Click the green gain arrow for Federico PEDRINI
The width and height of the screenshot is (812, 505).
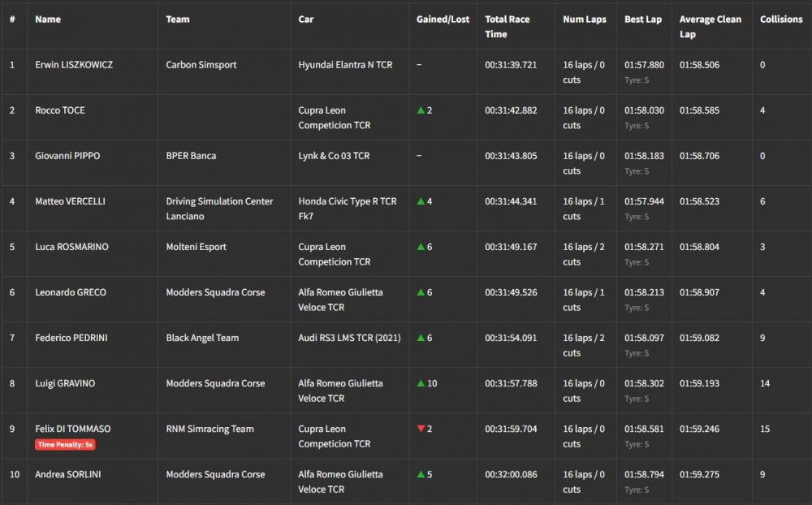(x=421, y=339)
